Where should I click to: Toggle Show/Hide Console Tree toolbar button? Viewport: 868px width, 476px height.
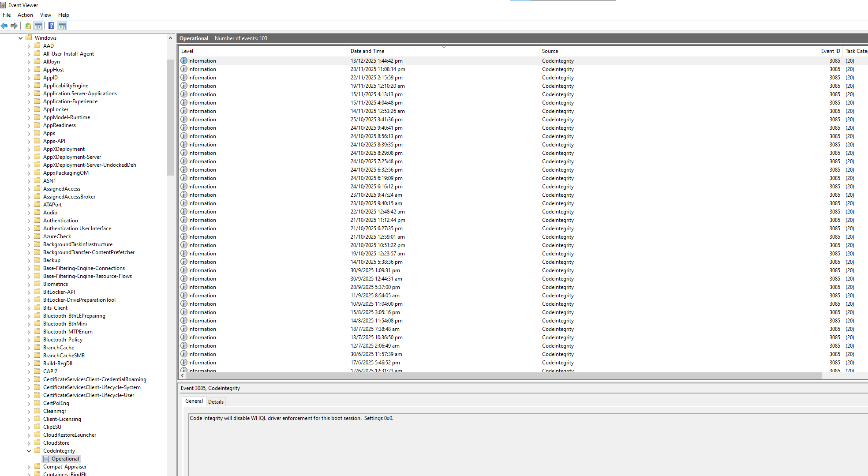point(38,26)
